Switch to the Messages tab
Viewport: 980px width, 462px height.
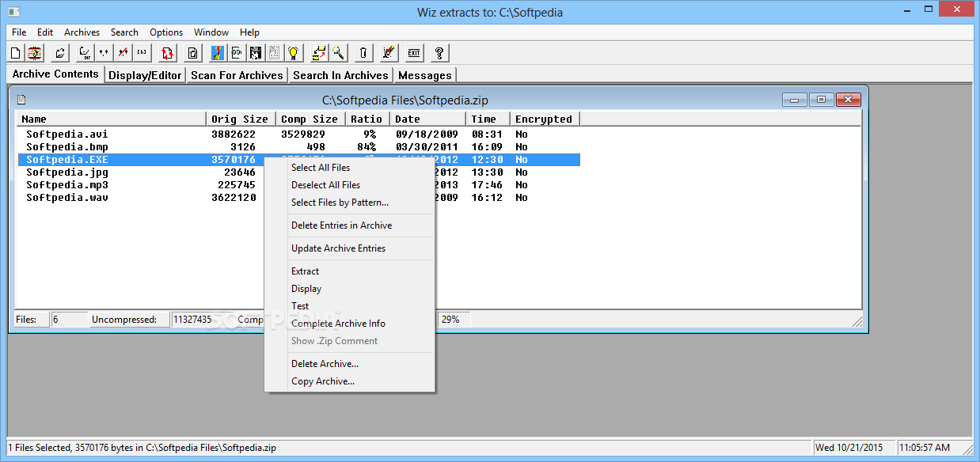pyautogui.click(x=425, y=75)
